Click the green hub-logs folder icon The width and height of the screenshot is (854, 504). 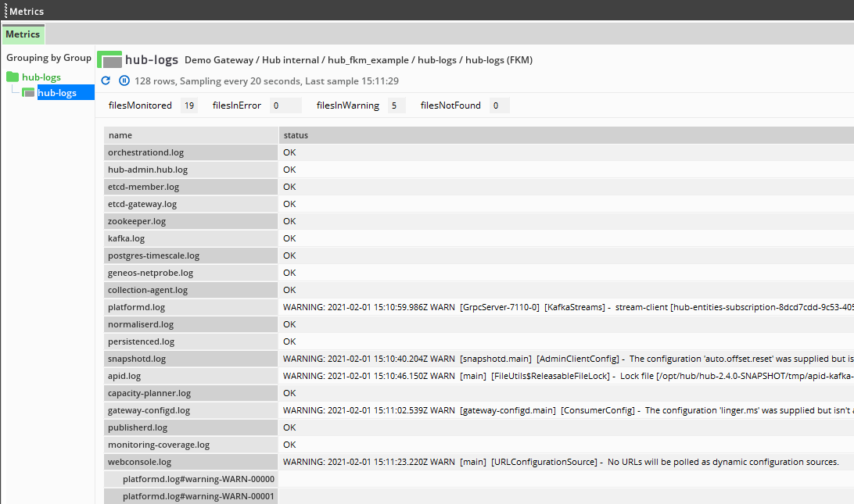[13, 77]
